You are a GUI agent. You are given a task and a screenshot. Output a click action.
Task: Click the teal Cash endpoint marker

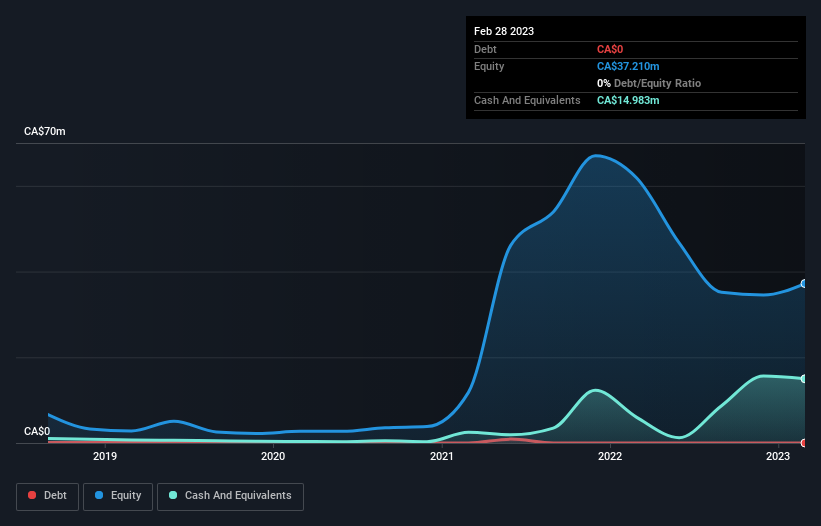click(804, 378)
